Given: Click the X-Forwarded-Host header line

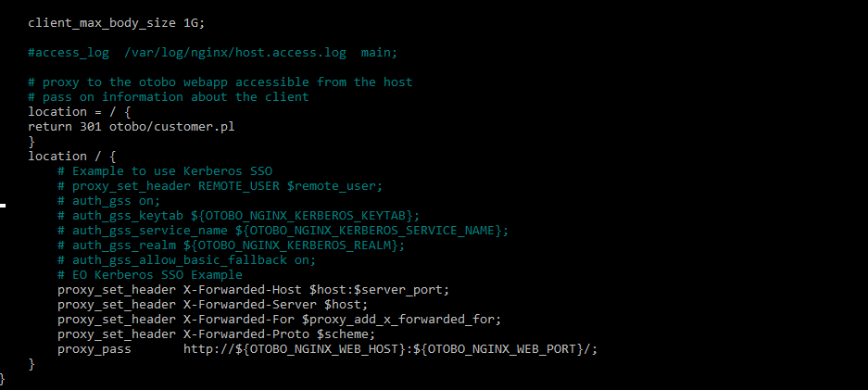Looking at the screenshot, I should tap(253, 289).
